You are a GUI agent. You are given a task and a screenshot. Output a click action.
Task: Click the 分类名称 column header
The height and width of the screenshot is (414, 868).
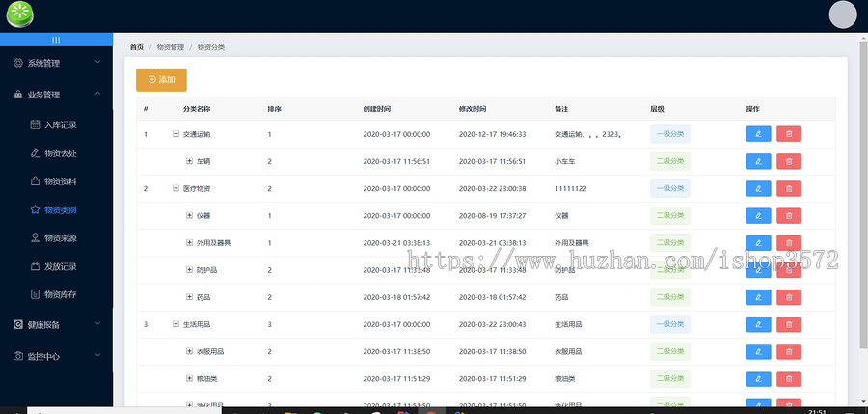[197, 109]
